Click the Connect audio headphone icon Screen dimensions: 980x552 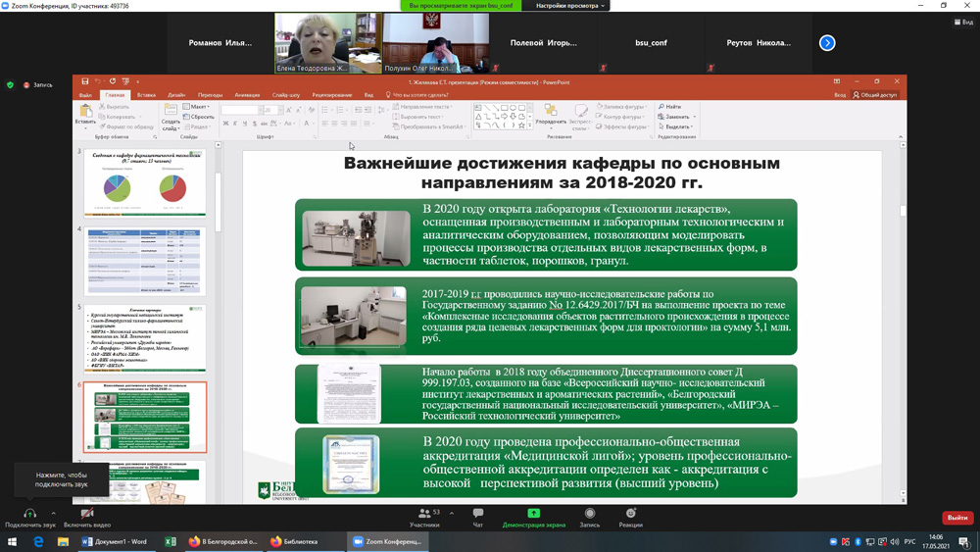coord(29,514)
